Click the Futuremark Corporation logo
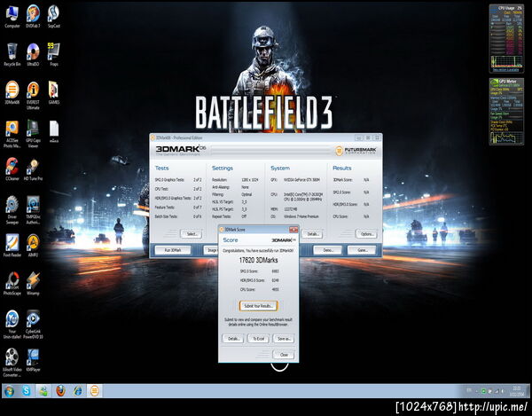This screenshot has height=416, width=532. point(356,151)
